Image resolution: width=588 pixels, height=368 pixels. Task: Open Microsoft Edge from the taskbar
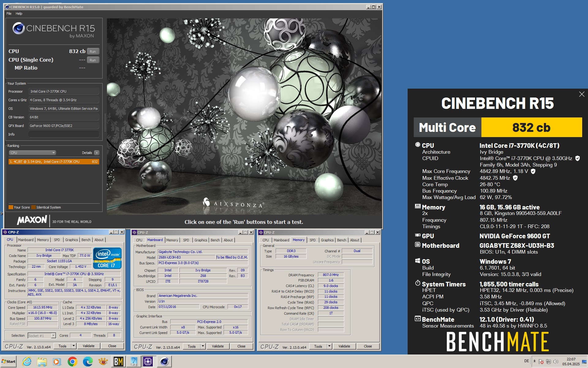pos(88,362)
